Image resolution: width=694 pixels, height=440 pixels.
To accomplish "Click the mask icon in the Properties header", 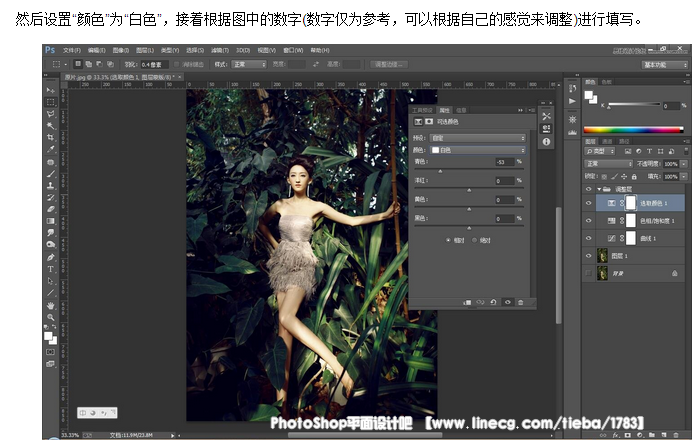I will click(429, 121).
